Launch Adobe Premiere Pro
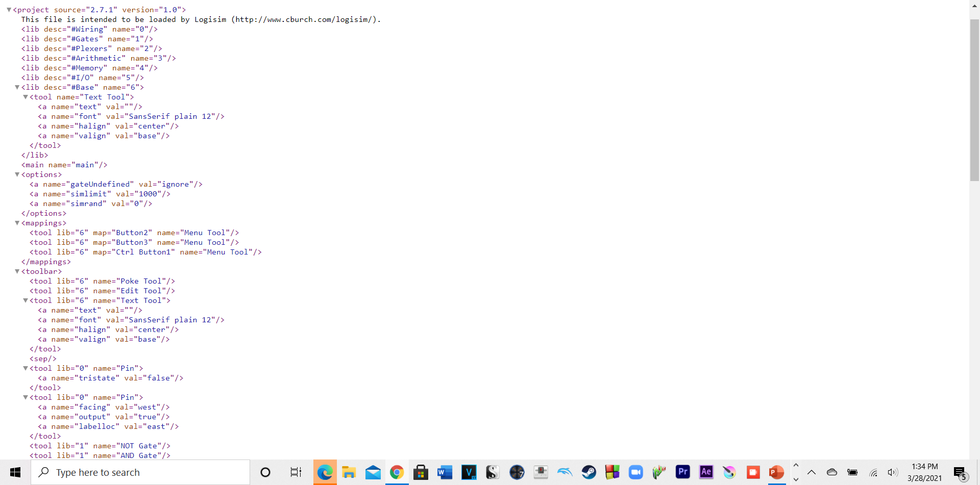The image size is (980, 485). pyautogui.click(x=682, y=472)
